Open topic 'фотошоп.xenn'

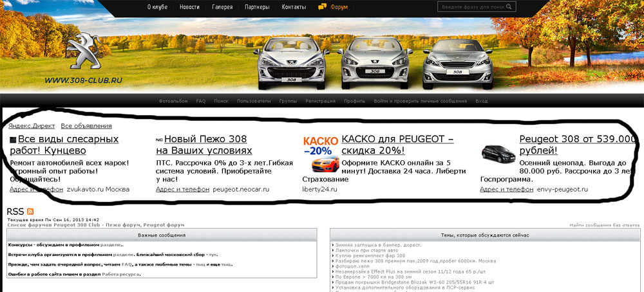tap(352, 266)
